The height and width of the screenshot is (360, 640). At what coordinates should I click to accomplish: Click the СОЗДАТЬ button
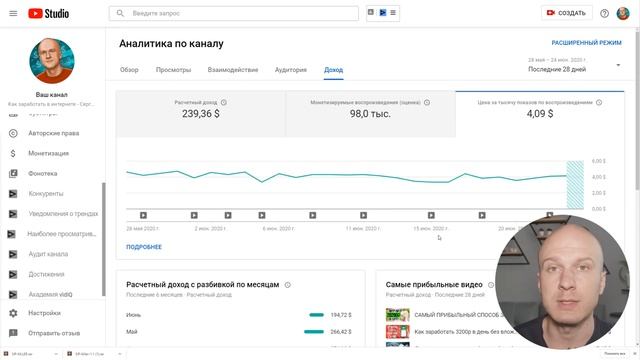pyautogui.click(x=566, y=13)
